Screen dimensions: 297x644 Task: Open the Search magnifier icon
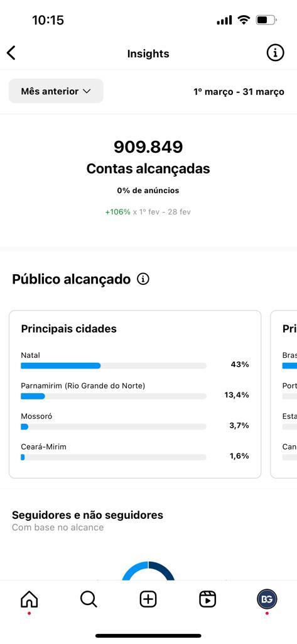coord(89,599)
